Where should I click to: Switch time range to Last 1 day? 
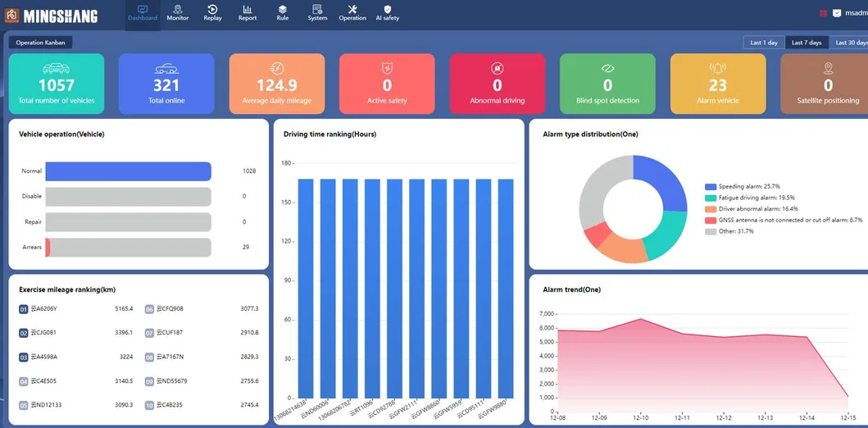(764, 43)
